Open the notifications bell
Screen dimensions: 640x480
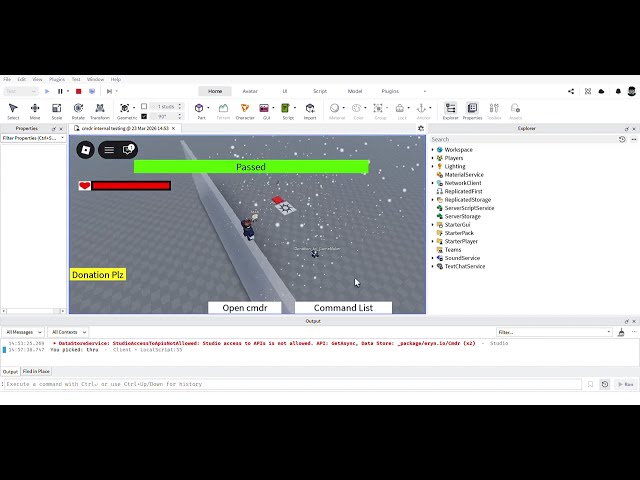(x=618, y=91)
